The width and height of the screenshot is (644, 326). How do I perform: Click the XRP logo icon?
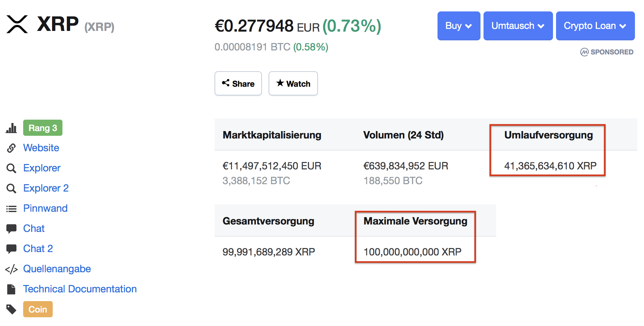(17, 24)
